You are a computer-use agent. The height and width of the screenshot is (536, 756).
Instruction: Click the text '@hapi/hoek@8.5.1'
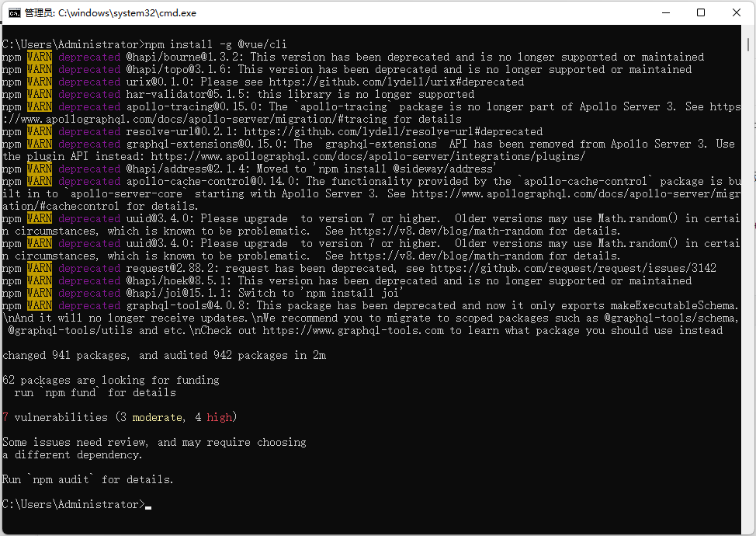click(x=179, y=280)
